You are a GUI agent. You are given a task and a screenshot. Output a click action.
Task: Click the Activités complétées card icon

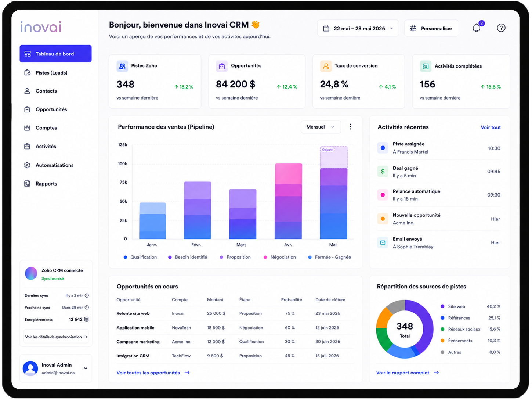426,66
